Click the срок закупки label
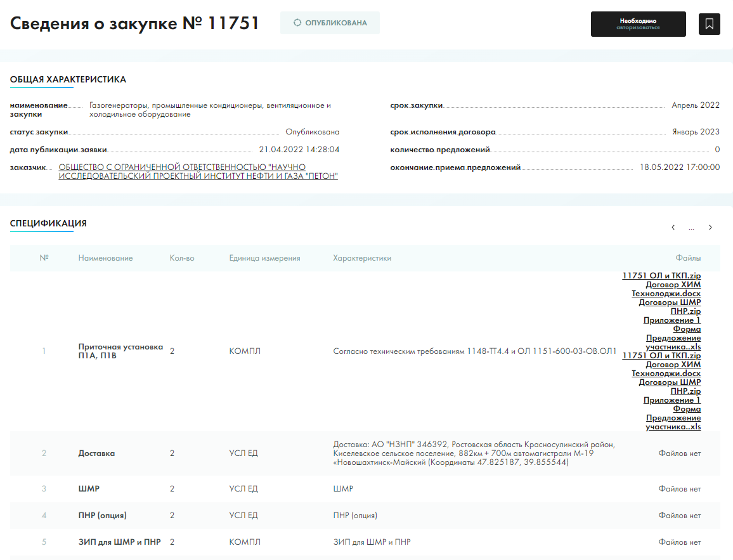This screenshot has width=733, height=560. (x=417, y=106)
